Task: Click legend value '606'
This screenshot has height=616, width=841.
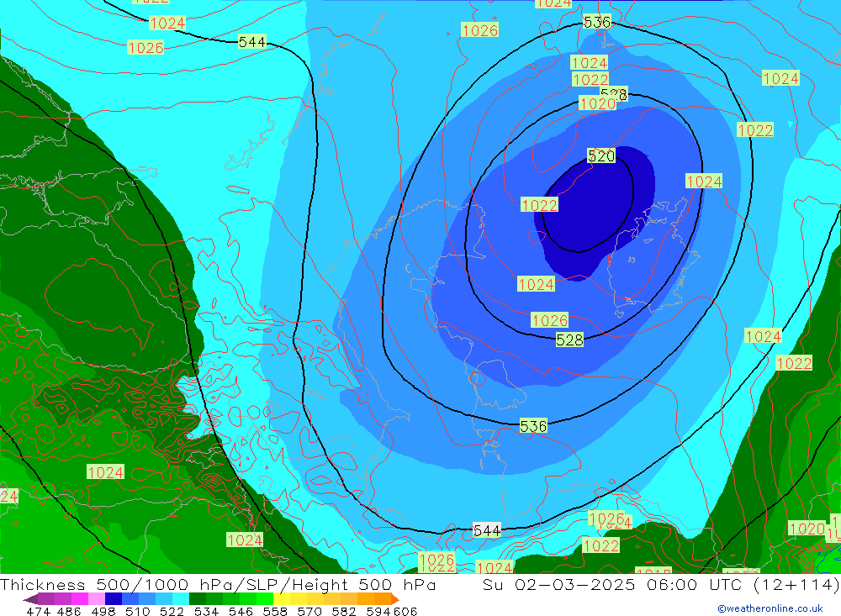Action: [405, 611]
